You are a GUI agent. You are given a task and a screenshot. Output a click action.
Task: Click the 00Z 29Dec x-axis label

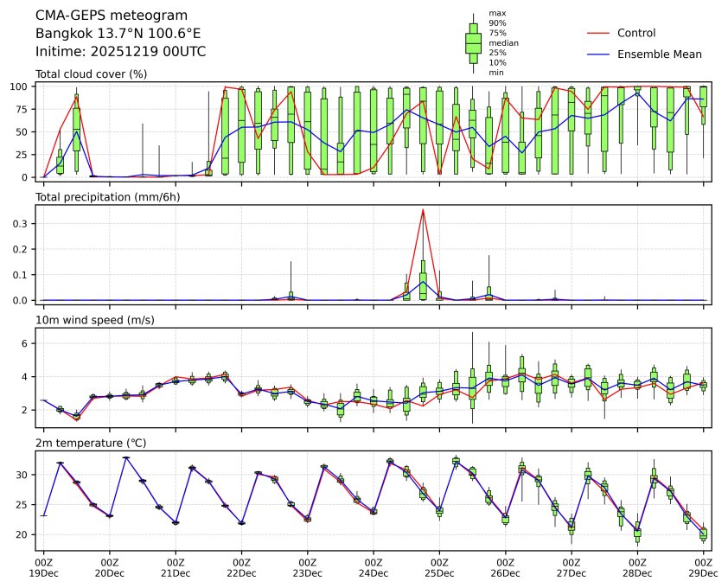click(703, 567)
